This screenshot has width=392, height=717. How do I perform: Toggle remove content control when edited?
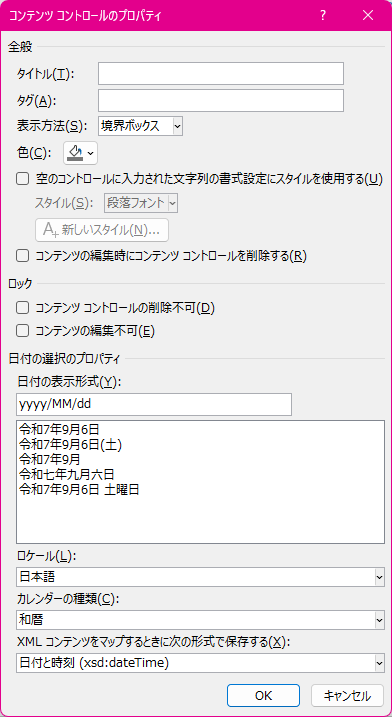coord(22,256)
